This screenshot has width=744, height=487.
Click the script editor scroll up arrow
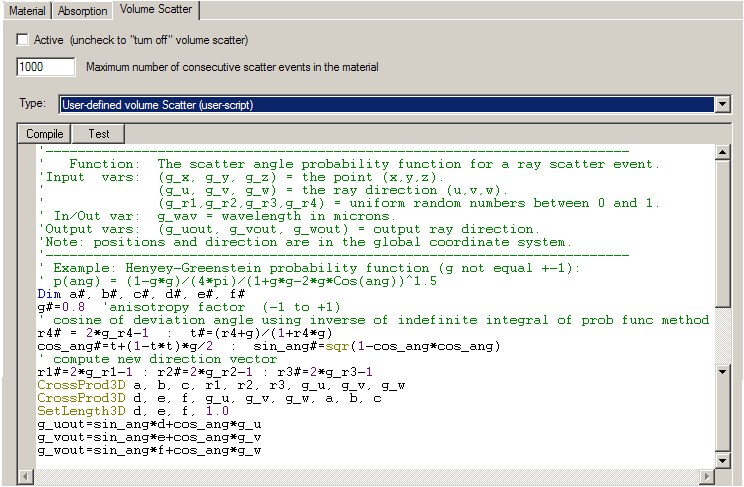pos(719,153)
